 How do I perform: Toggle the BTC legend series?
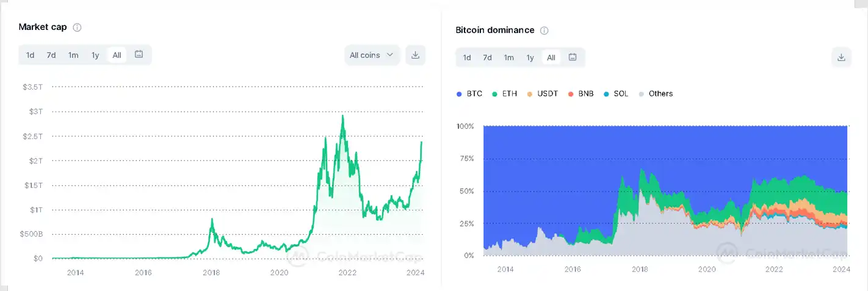click(469, 94)
